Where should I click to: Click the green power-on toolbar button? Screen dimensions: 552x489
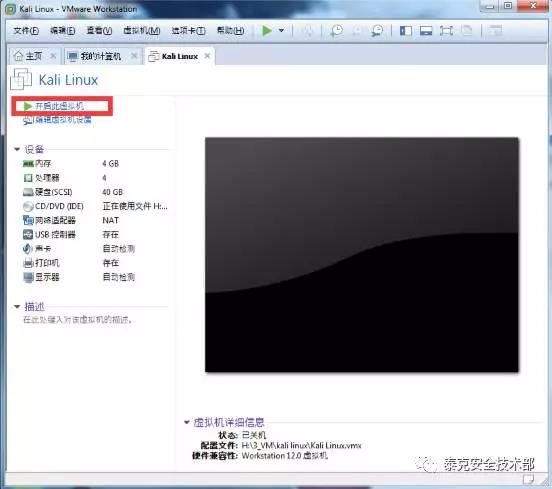(x=267, y=31)
